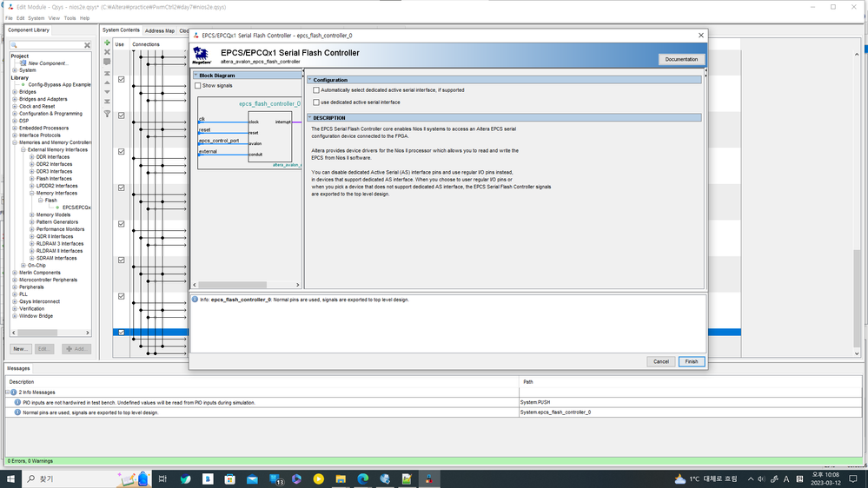The width and height of the screenshot is (868, 488).
Task: Click the move up arrow icon
Action: pos(107,82)
